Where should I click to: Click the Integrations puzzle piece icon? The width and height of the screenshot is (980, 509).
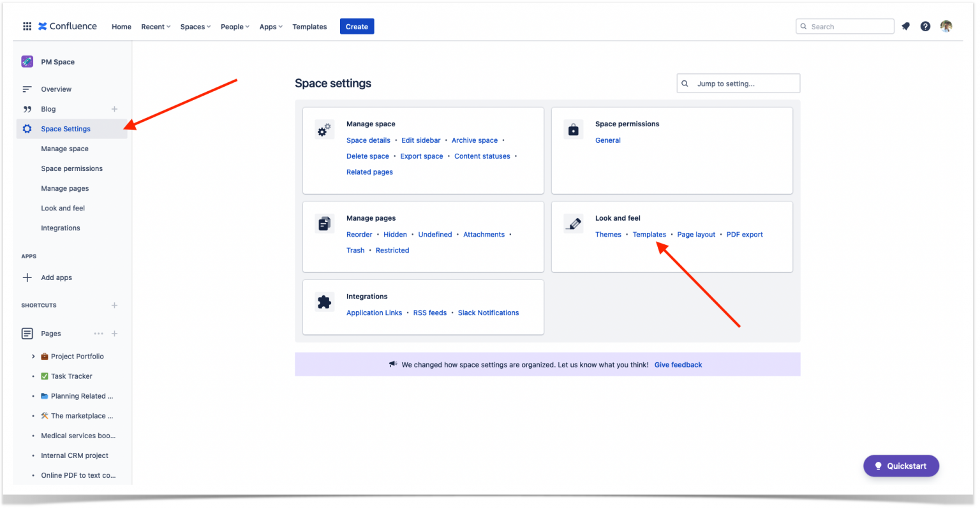pyautogui.click(x=325, y=301)
